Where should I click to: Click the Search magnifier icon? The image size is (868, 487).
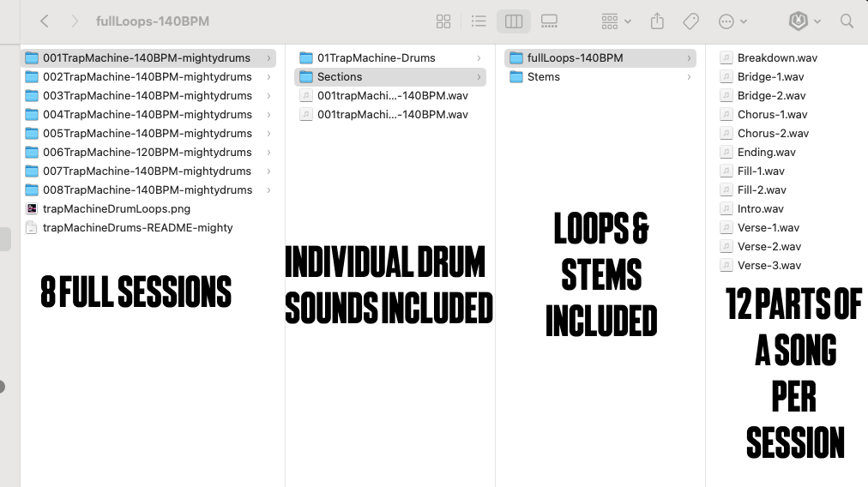847,21
